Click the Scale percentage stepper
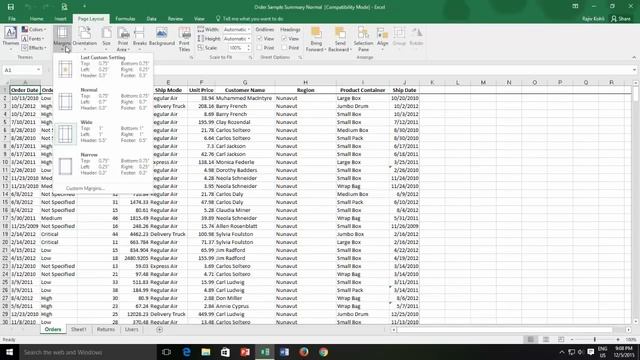Viewport: 640px width, 360px height. click(x=249, y=48)
